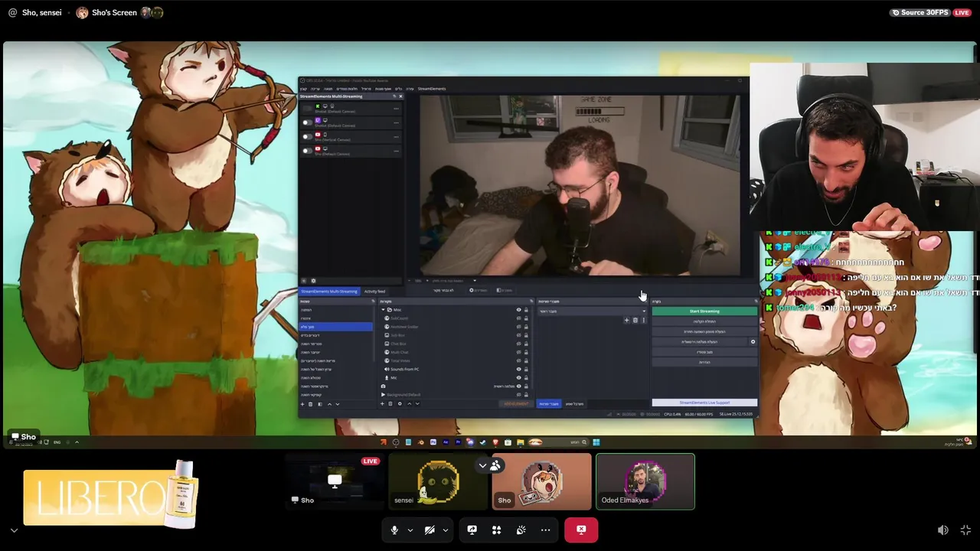Toggle Kick Default Canvas output
This screenshot has height=551, width=980.
coord(308,109)
